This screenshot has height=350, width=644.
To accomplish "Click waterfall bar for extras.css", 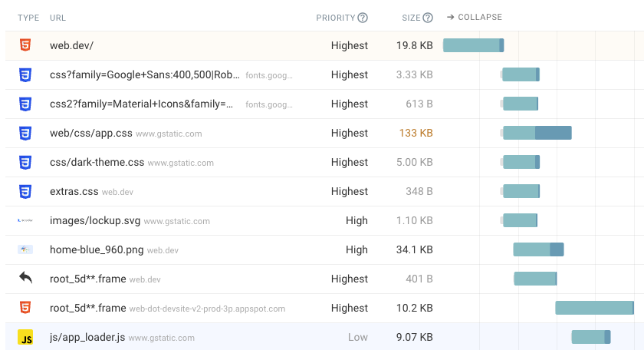I will coord(520,191).
